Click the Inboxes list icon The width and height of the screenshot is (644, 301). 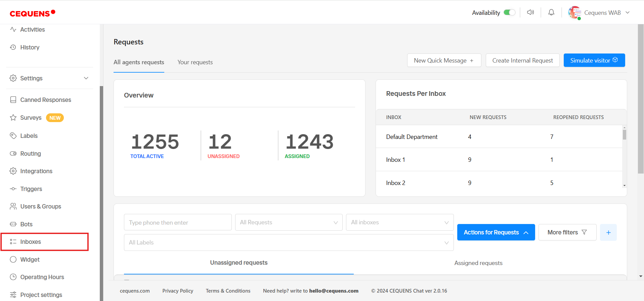point(13,242)
